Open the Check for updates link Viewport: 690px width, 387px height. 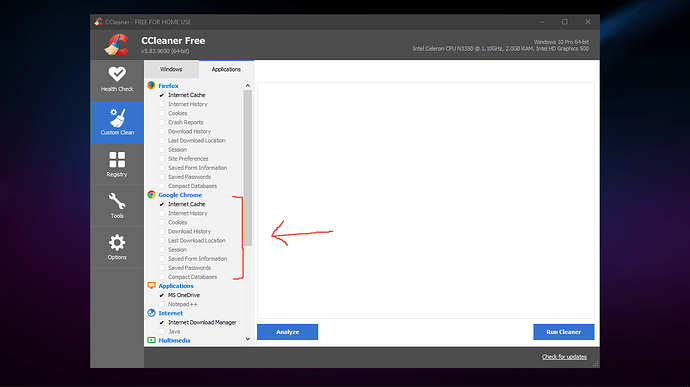click(564, 357)
